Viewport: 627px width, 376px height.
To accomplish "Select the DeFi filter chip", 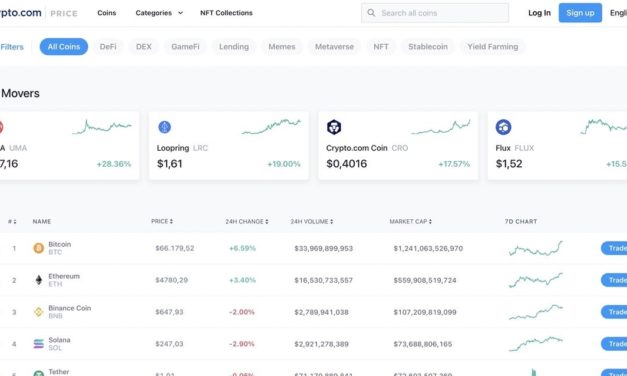I will click(108, 47).
